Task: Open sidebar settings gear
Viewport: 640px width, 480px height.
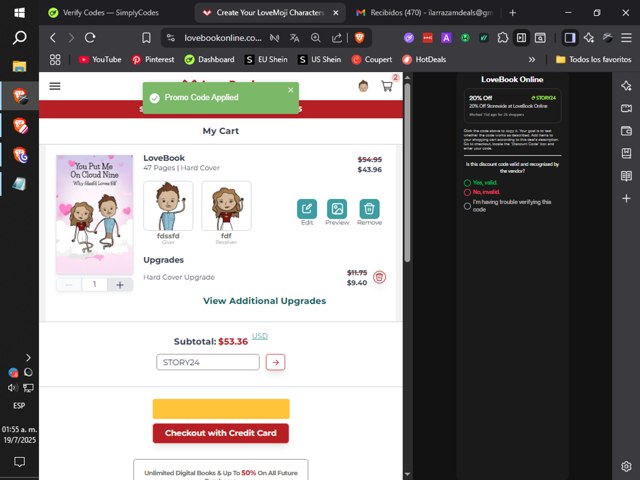Action: pyautogui.click(x=626, y=466)
